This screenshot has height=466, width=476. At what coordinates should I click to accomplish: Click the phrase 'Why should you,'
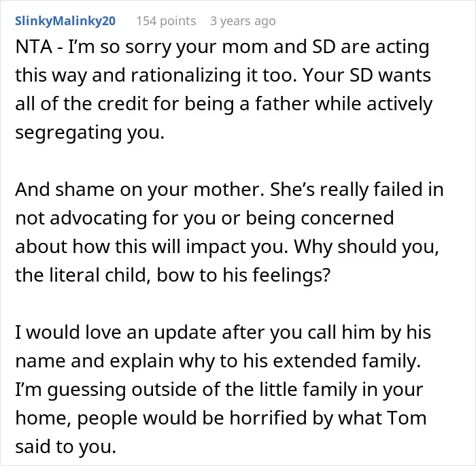(x=367, y=247)
